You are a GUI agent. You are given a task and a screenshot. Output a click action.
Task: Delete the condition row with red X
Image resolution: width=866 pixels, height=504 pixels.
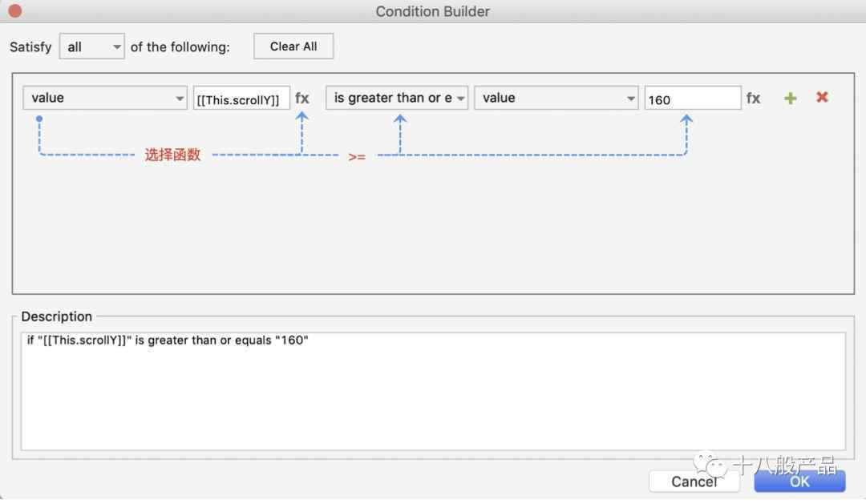coord(822,97)
